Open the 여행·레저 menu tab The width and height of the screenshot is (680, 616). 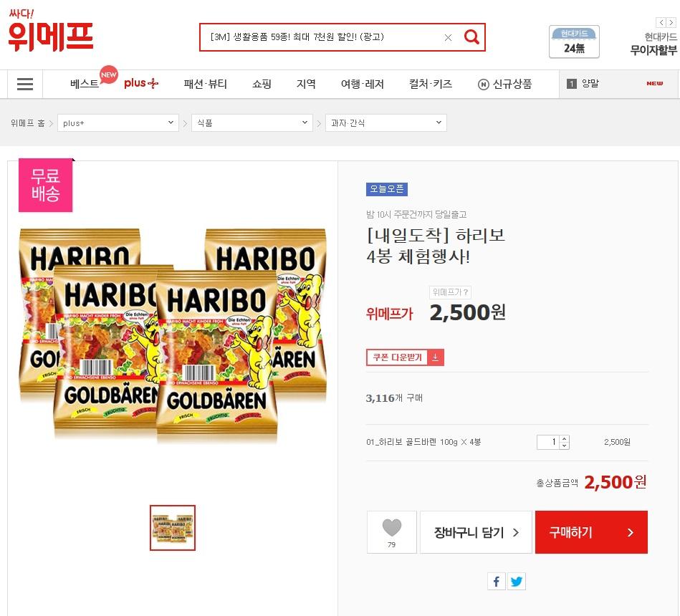pyautogui.click(x=363, y=84)
